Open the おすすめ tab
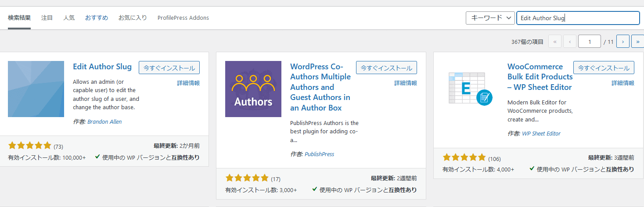Image resolution: width=644 pixels, height=207 pixels. pos(97,18)
